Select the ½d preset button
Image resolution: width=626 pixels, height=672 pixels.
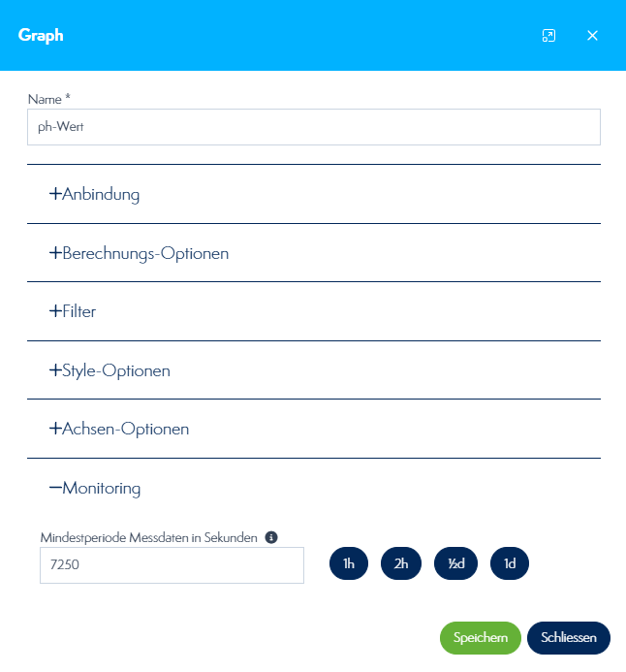455,563
